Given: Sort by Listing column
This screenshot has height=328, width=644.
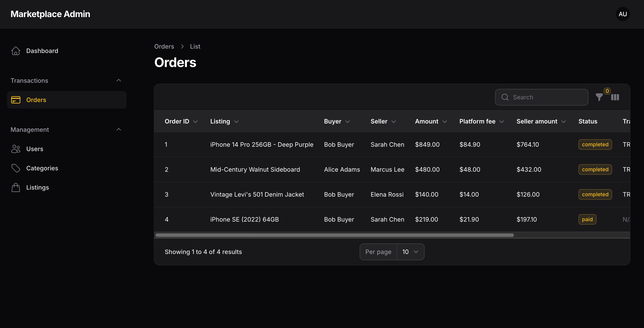Looking at the screenshot, I should pyautogui.click(x=224, y=121).
